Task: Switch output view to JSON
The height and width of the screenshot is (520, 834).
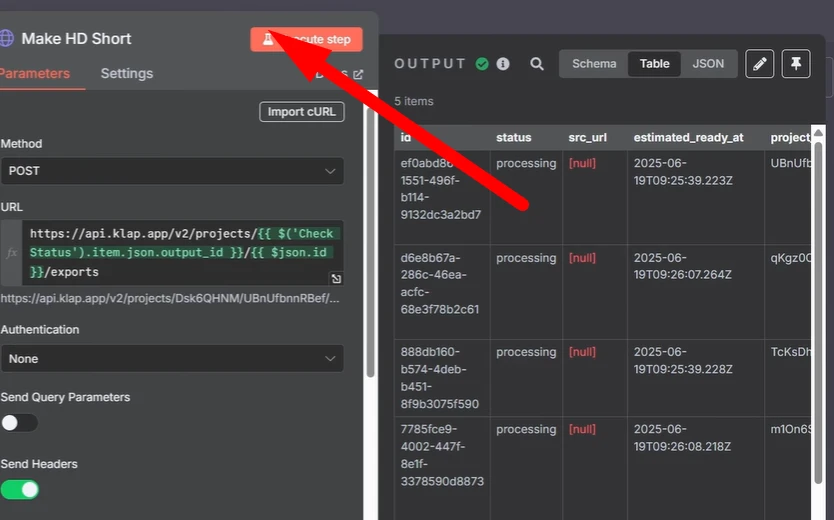Action: tap(708, 64)
